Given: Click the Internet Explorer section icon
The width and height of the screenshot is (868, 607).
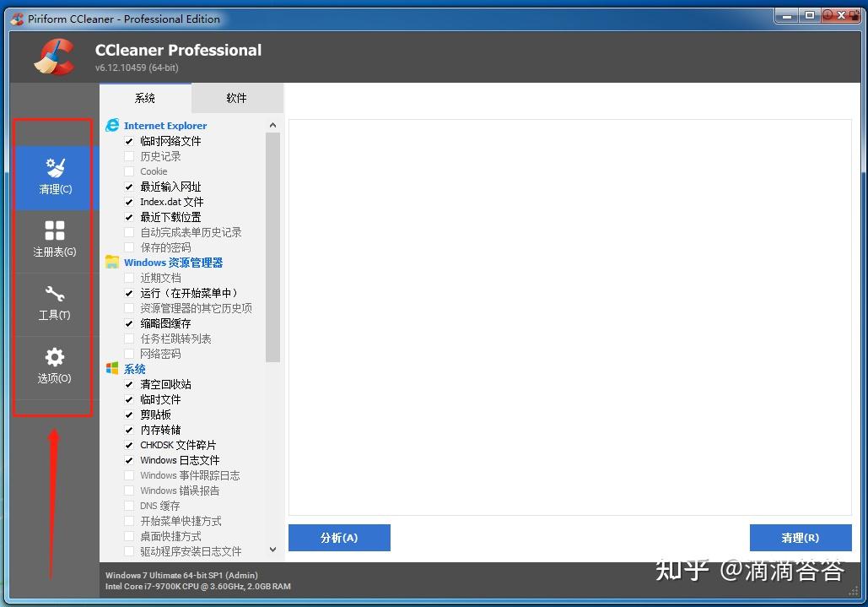Looking at the screenshot, I should (112, 125).
